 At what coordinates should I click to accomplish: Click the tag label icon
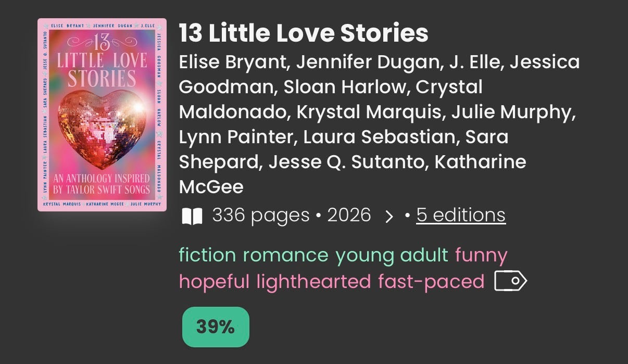[x=510, y=282]
